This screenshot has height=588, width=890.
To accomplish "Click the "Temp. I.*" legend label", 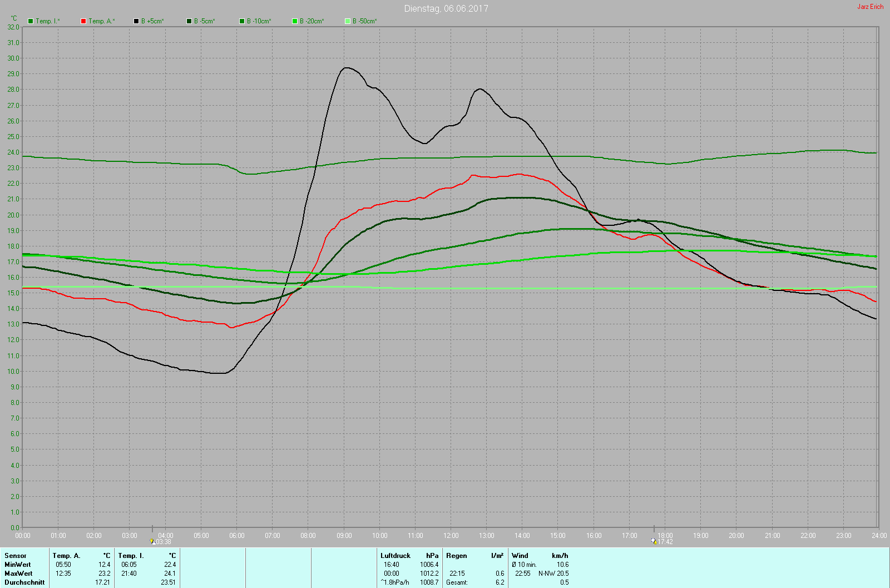I will (x=48, y=21).
